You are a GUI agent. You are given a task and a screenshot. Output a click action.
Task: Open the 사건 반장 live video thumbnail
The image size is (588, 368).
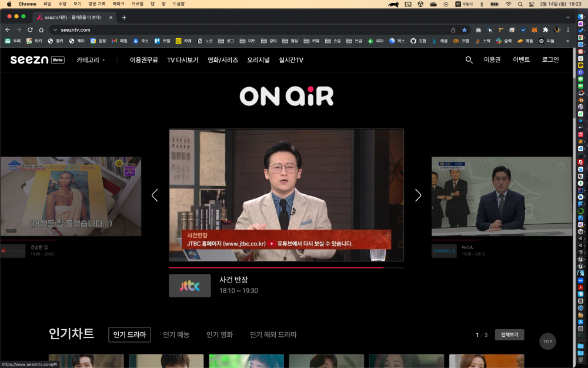[x=286, y=195]
